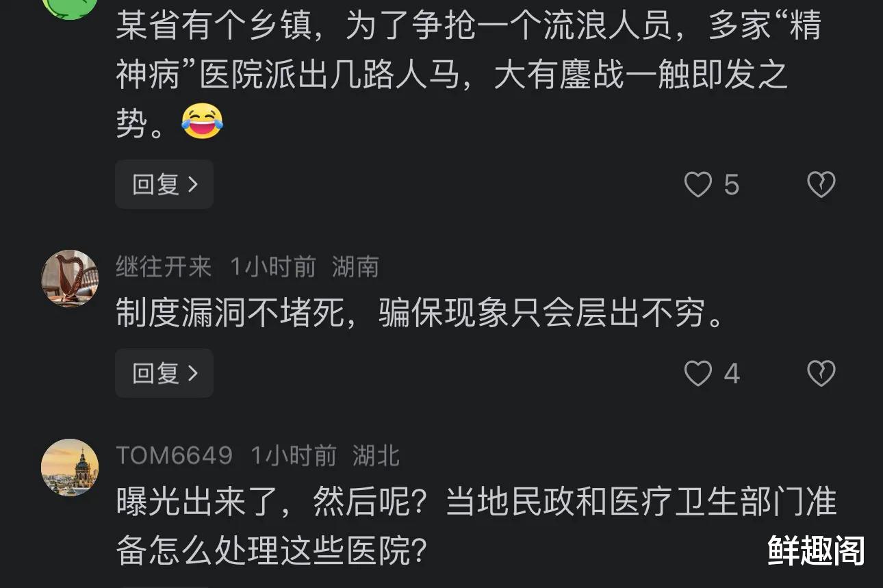The image size is (883, 588).
Task: Click the 湖南 location tag
Action: [355, 267]
